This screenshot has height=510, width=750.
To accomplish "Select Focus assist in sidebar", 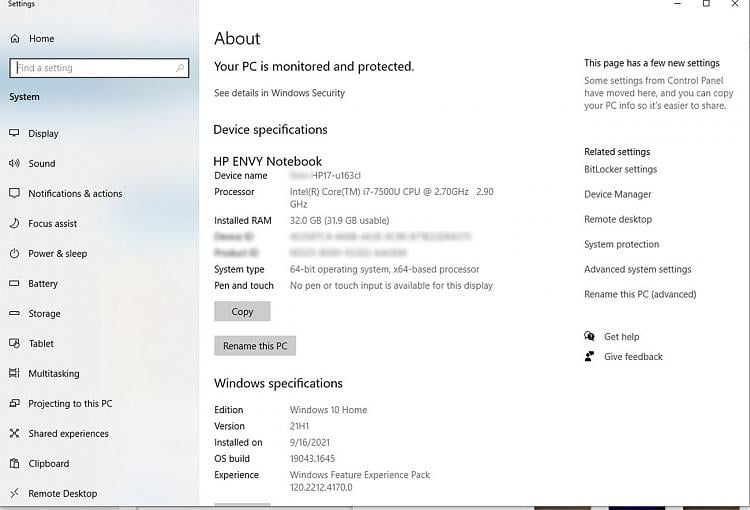I will point(53,223).
